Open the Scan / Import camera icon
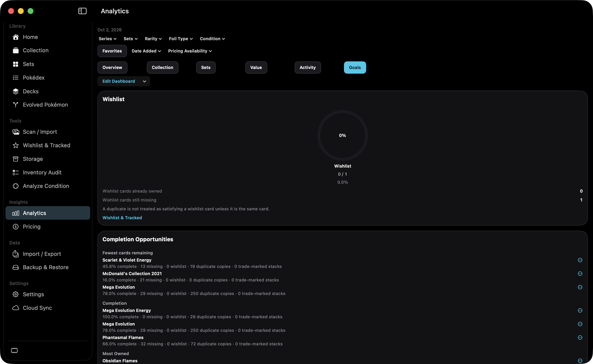 point(16,132)
